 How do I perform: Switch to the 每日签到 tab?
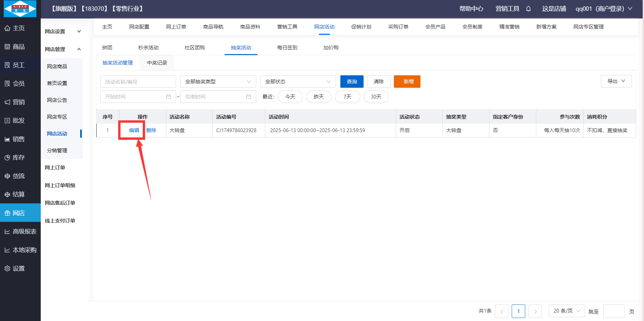coord(287,48)
